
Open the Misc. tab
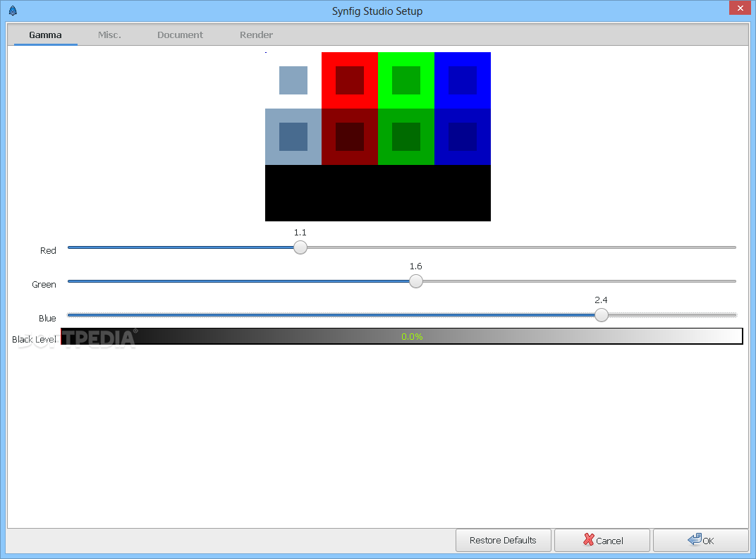coord(109,35)
